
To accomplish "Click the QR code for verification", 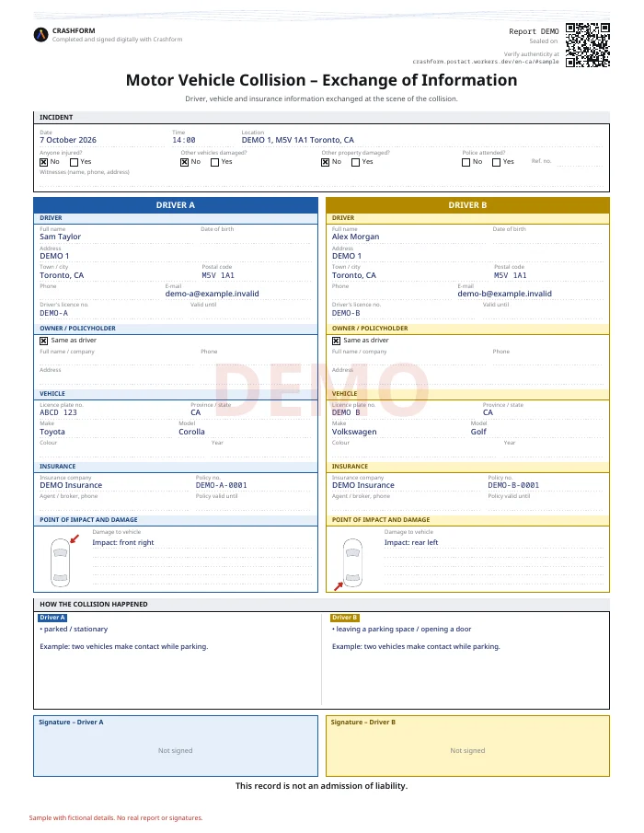I will click(x=587, y=44).
